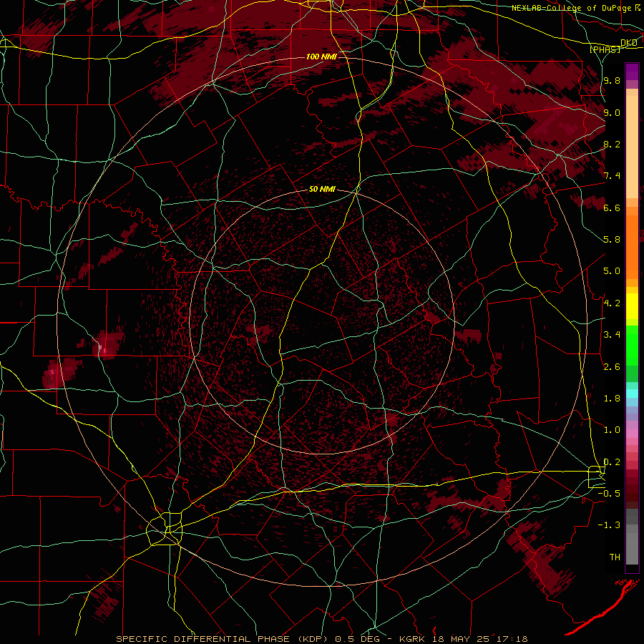Pick the pink segment of the color bar
Viewport: 644px width, 644px height.
click(x=632, y=434)
